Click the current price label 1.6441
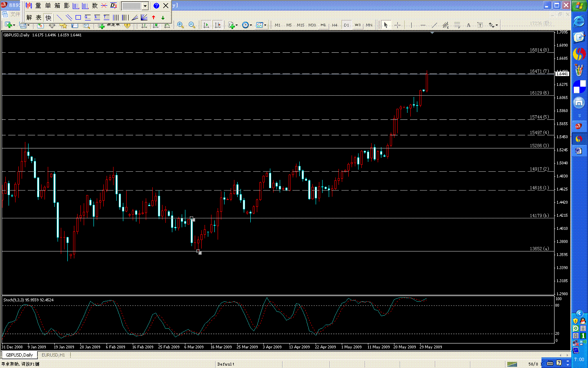Viewport: 588px width, 368px height. (x=562, y=74)
